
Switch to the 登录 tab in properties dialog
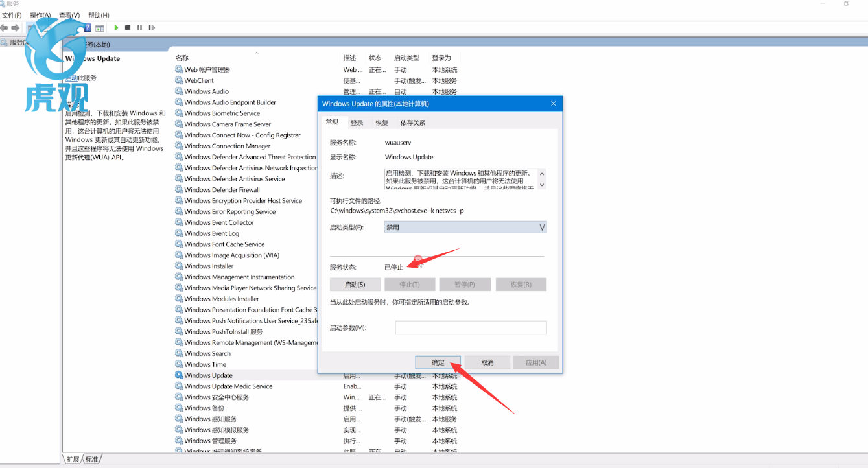[x=357, y=123]
